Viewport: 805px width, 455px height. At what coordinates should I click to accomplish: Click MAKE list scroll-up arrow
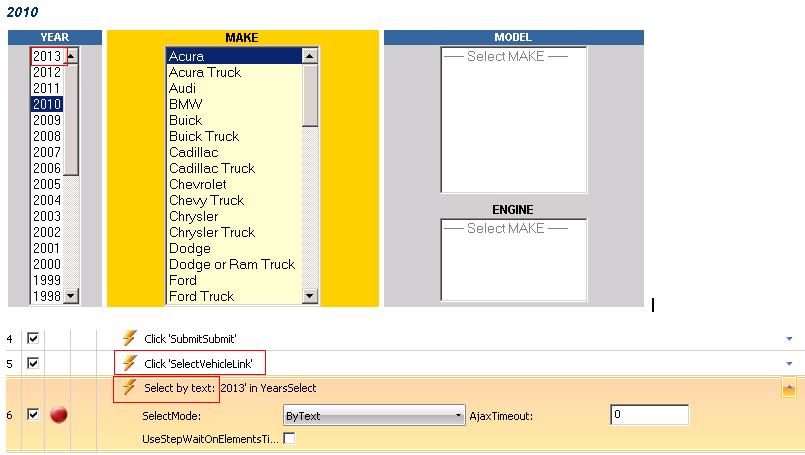click(x=310, y=56)
